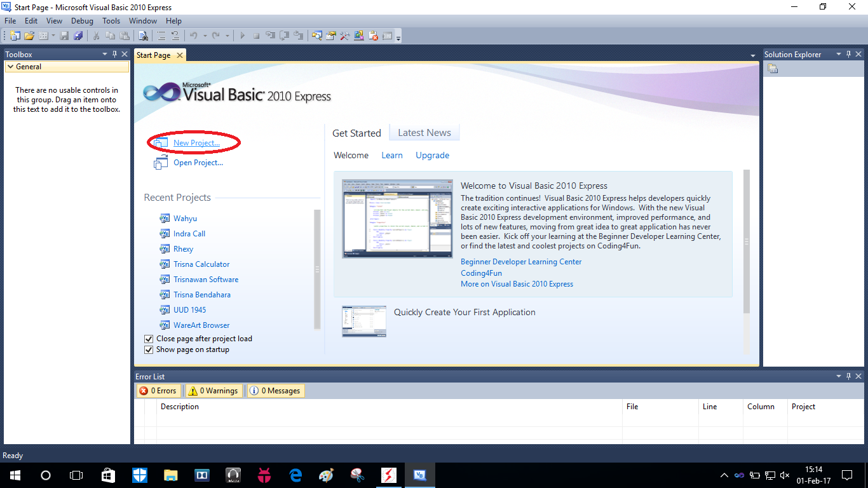Screen dimensions: 868x488
Task: Open Find in Files from toolbar
Action: click(144, 36)
